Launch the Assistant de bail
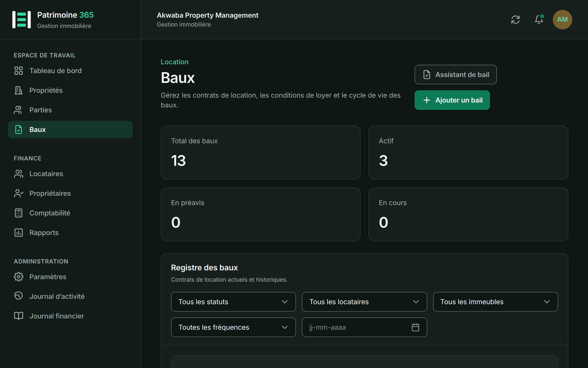This screenshot has width=588, height=368. coord(455,75)
